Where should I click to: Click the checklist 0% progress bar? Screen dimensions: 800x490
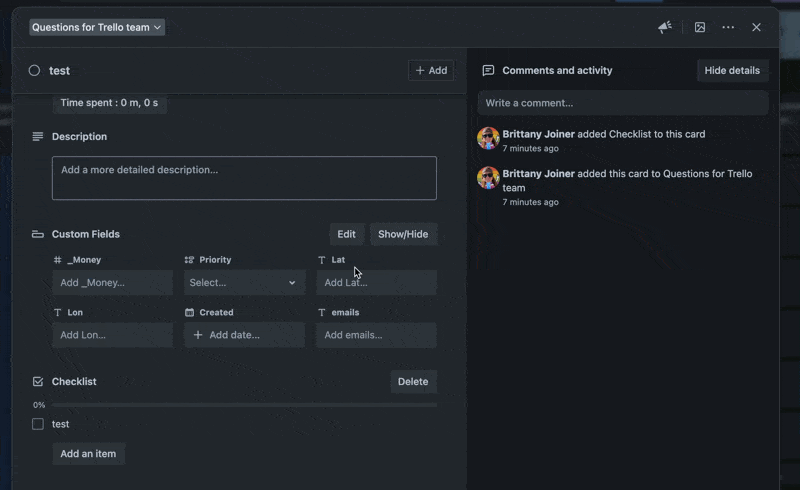click(244, 405)
